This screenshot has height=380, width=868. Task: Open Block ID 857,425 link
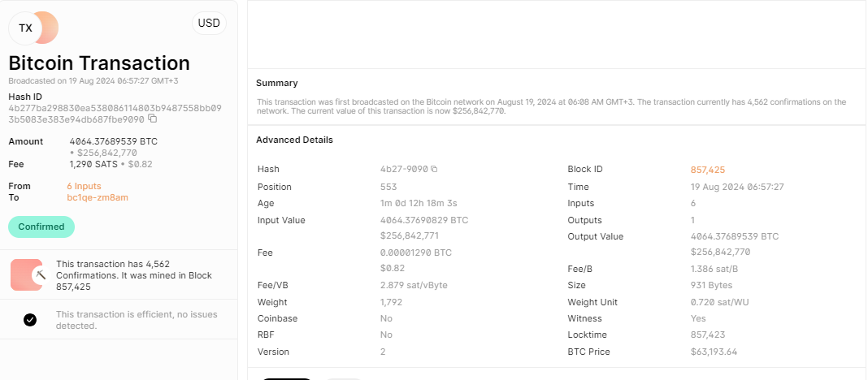[x=707, y=170]
